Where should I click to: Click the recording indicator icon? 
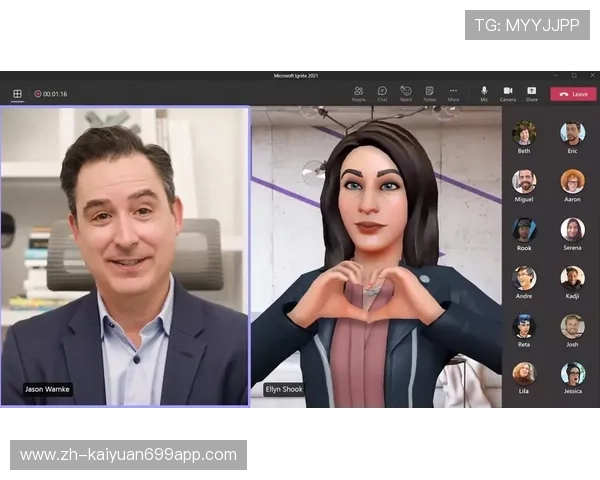(38, 94)
